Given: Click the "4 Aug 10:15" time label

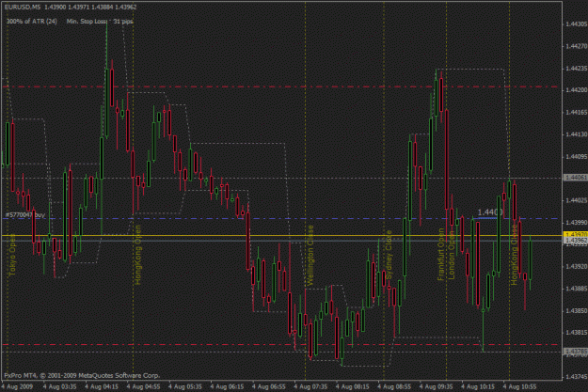Looking at the screenshot, I should click(x=478, y=386).
